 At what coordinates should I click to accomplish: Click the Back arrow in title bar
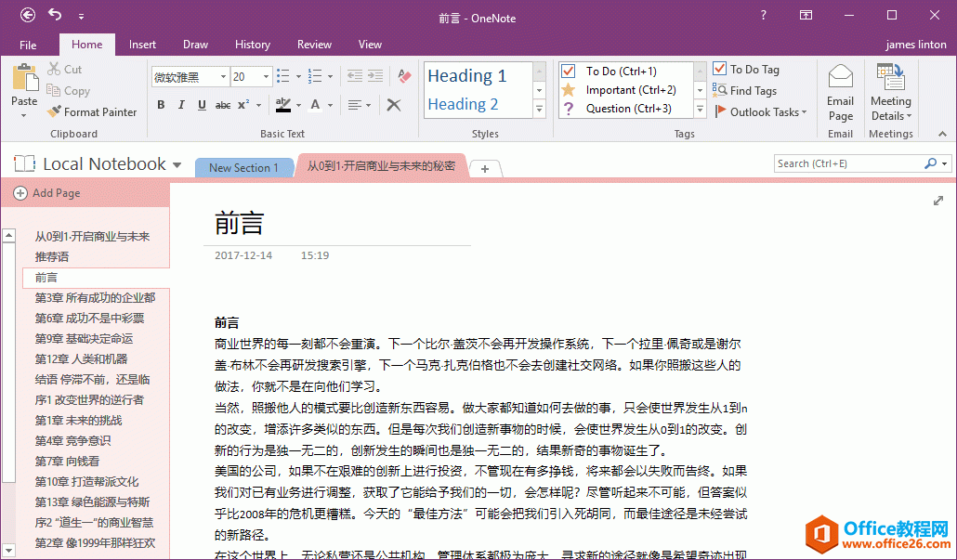[28, 15]
